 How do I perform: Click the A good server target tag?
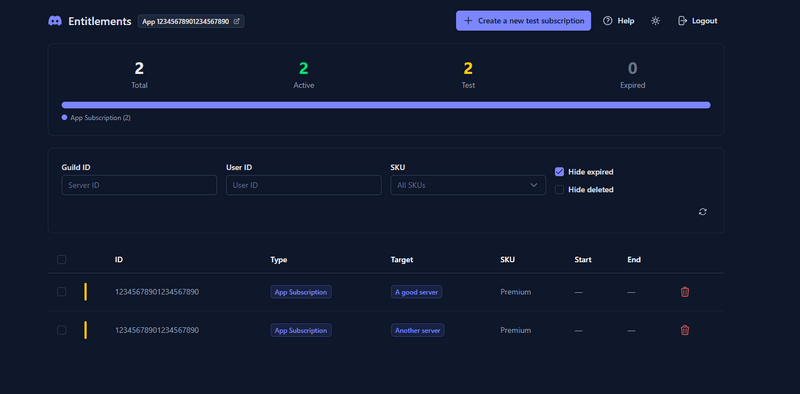point(417,292)
